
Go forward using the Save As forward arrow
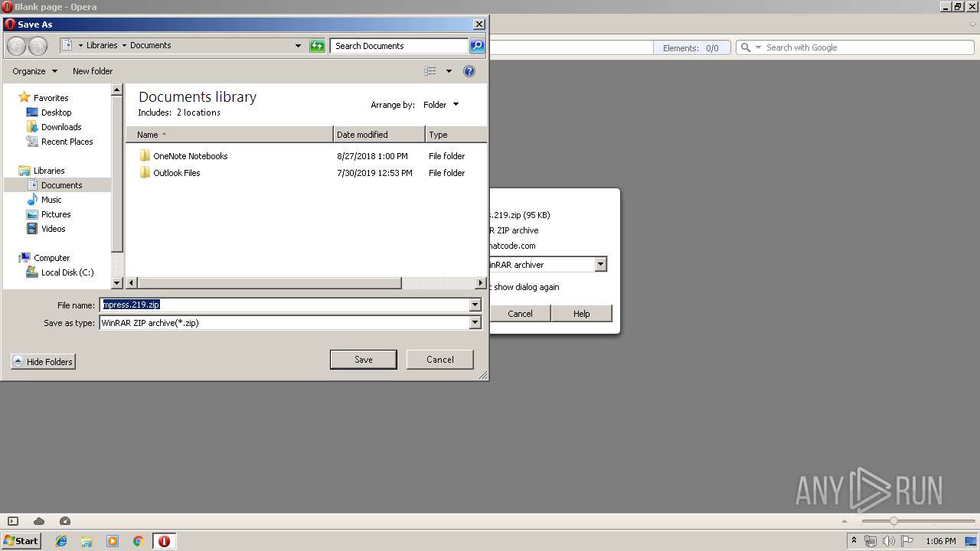point(38,46)
